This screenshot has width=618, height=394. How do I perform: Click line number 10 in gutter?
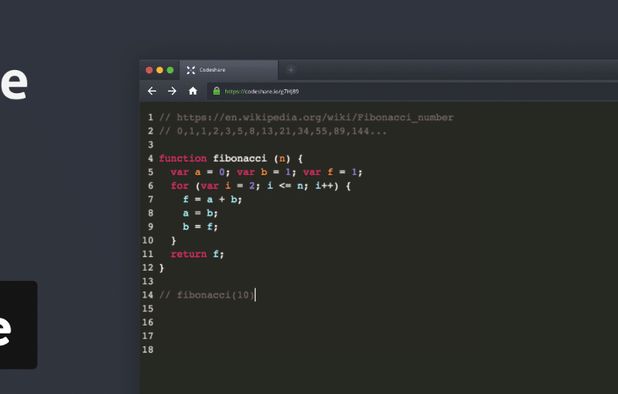[148, 240]
